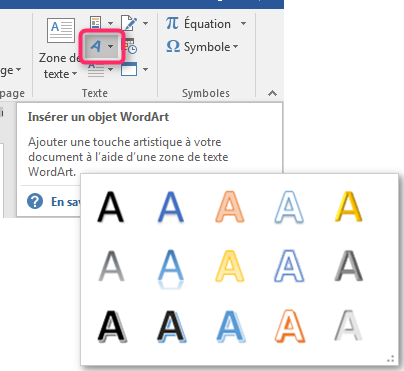This screenshot has height=371, width=404.
Task: Select the gold fill WordArt style
Action: coord(348,207)
